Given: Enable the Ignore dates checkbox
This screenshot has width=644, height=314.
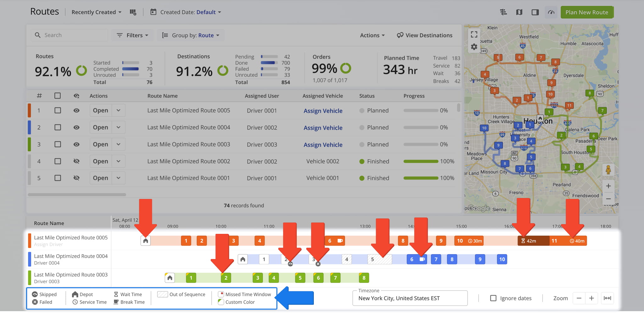Looking at the screenshot, I should 493,298.
